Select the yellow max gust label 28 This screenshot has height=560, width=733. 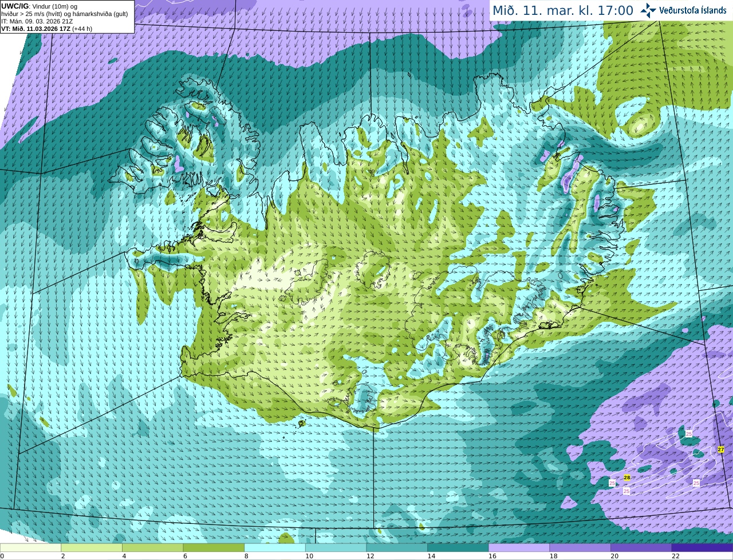[627, 477]
